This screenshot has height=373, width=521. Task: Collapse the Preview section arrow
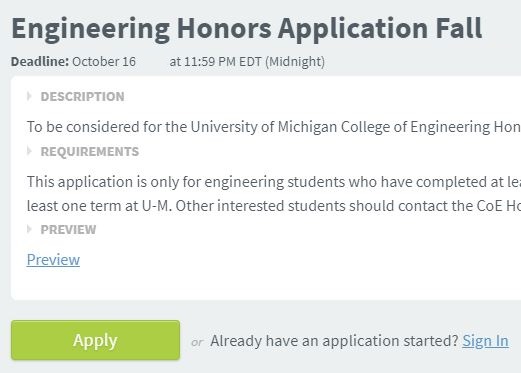point(29,229)
